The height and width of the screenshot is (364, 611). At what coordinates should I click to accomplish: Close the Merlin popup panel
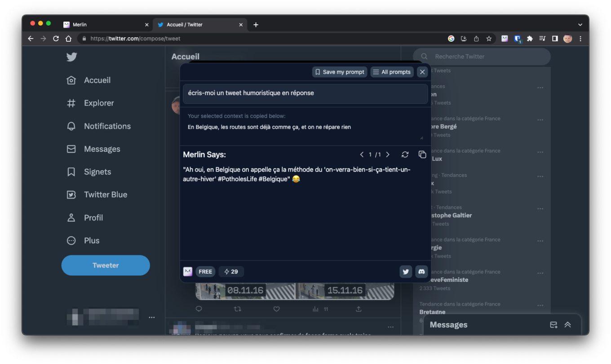click(422, 72)
